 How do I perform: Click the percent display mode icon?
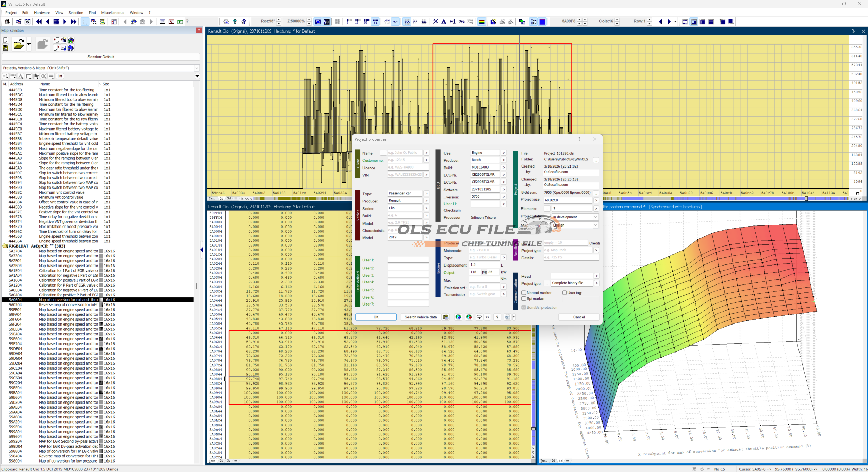[435, 22]
